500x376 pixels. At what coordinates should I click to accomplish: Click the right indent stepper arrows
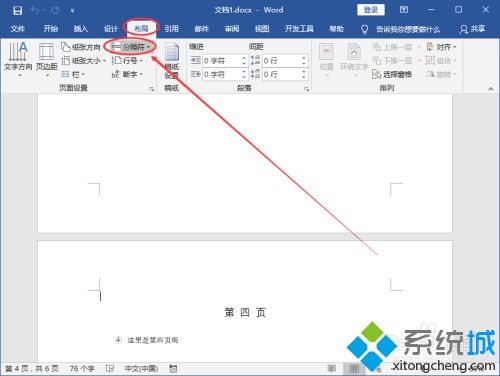(x=244, y=74)
